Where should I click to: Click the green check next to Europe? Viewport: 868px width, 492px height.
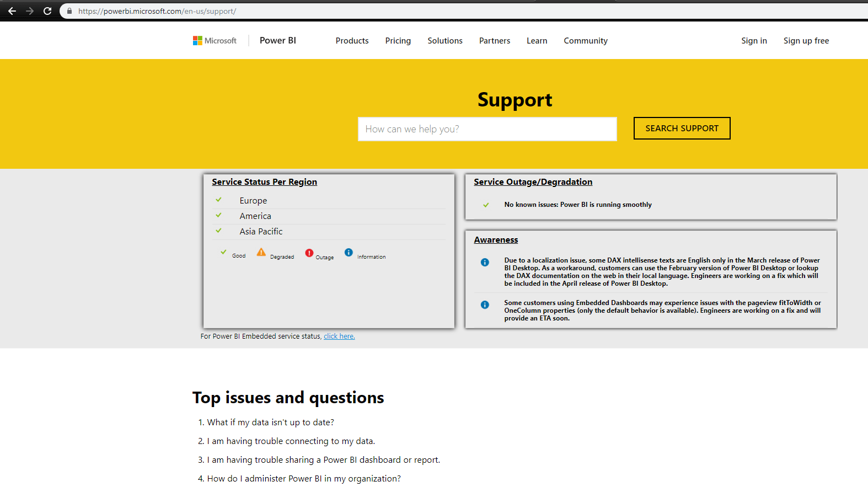click(219, 200)
